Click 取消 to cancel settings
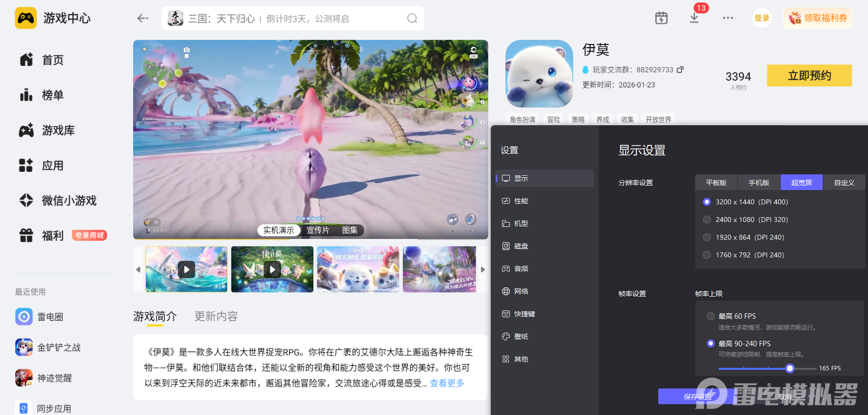 [x=785, y=397]
